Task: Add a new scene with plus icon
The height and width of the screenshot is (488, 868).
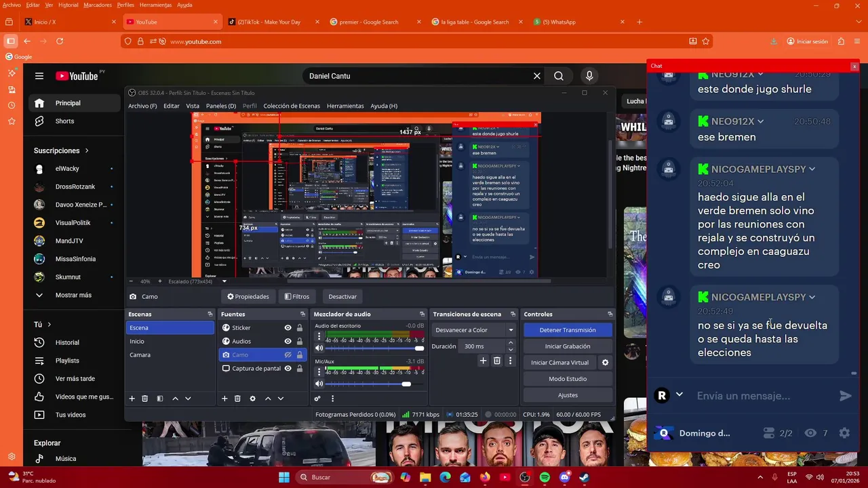Action: tap(132, 399)
